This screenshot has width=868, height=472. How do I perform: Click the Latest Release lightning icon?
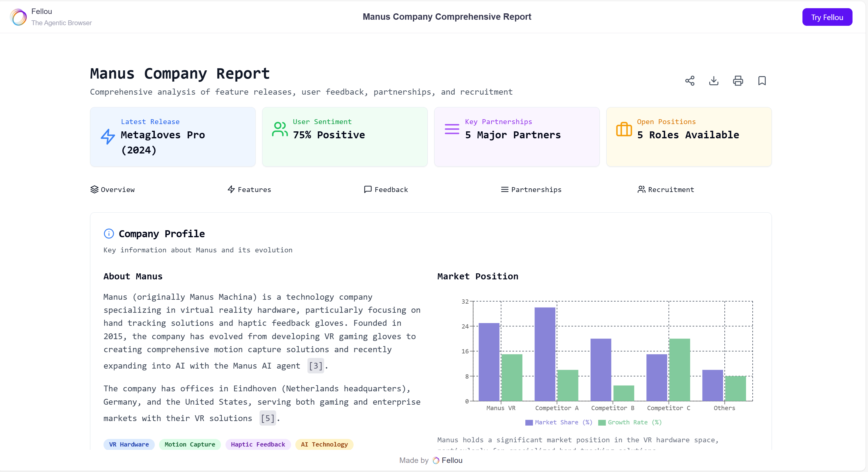pos(108,137)
